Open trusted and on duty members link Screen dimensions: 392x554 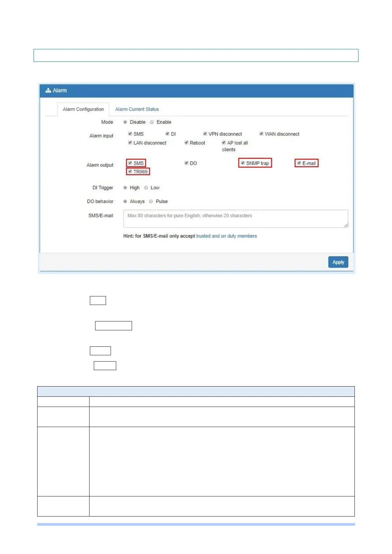[226, 236]
